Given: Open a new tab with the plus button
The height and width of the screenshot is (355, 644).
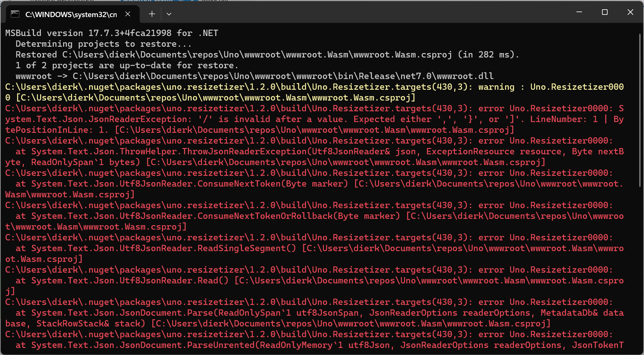Looking at the screenshot, I should (x=152, y=14).
